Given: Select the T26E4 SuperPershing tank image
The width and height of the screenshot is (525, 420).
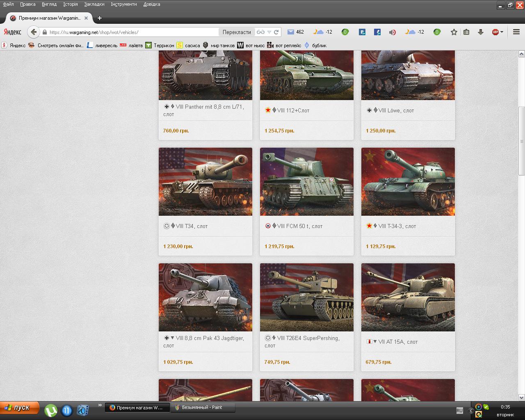Looking at the screenshot, I should [x=307, y=297].
